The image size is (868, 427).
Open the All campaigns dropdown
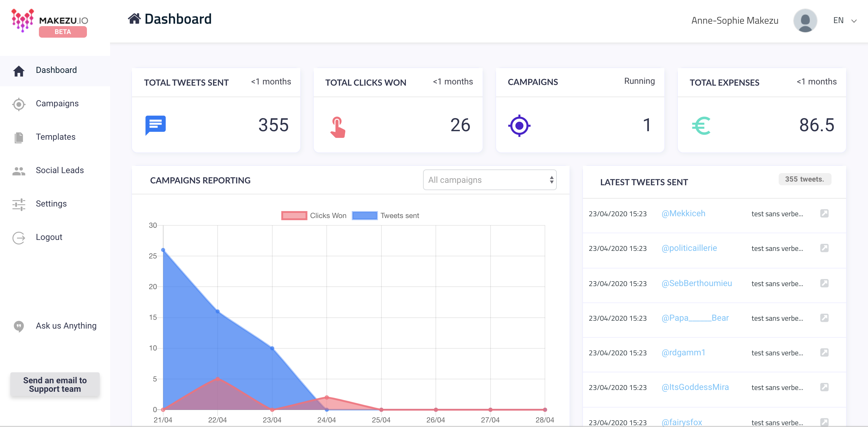[489, 180]
